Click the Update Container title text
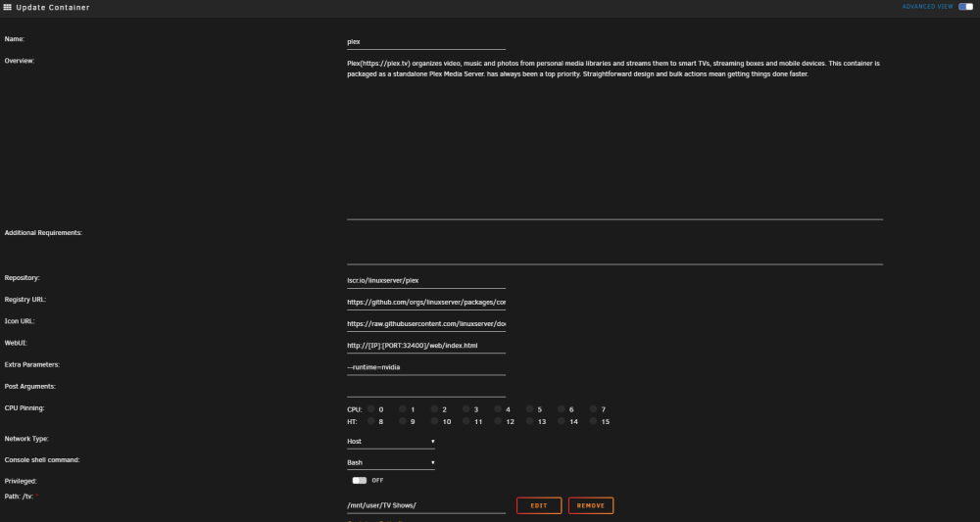 click(53, 8)
